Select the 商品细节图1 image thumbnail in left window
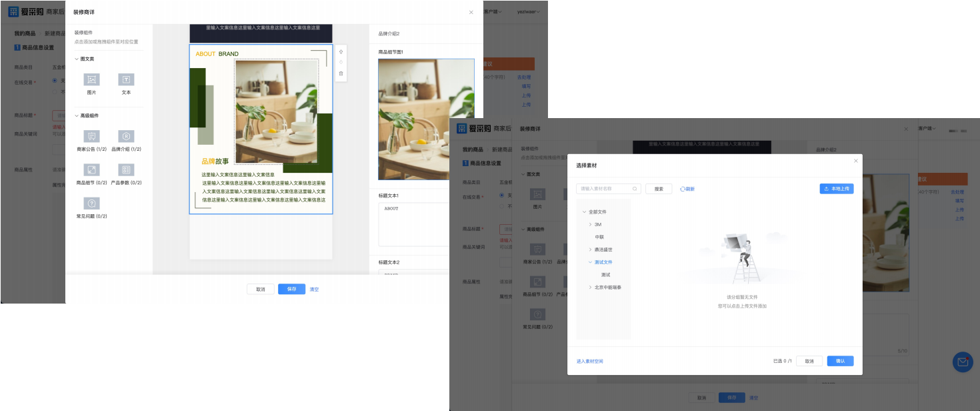Viewport: 980px width, 411px height. (x=426, y=119)
